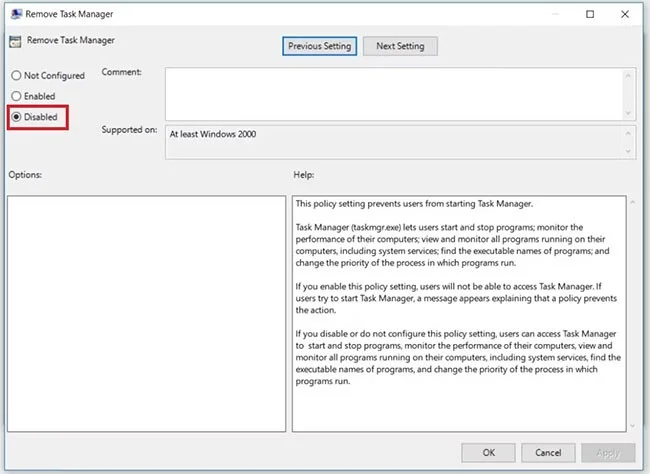Click the 'Supported on:' label
Screen dimensions: 650x474
[129, 130]
